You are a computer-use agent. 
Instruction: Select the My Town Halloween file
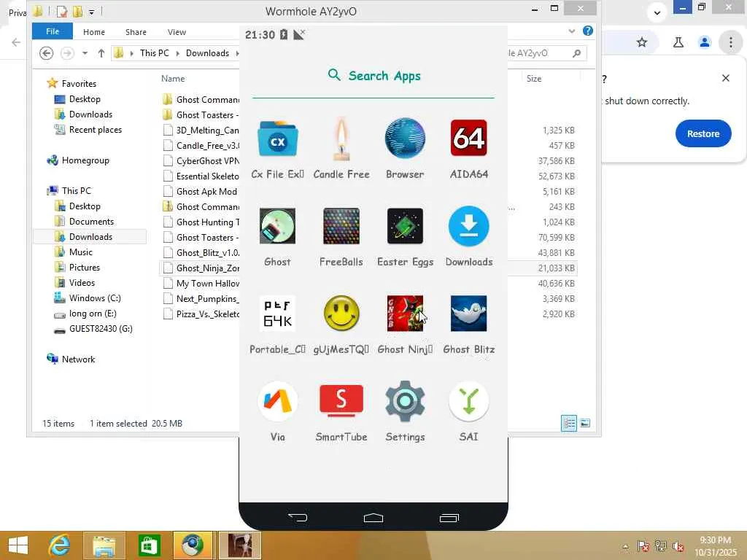tap(207, 284)
